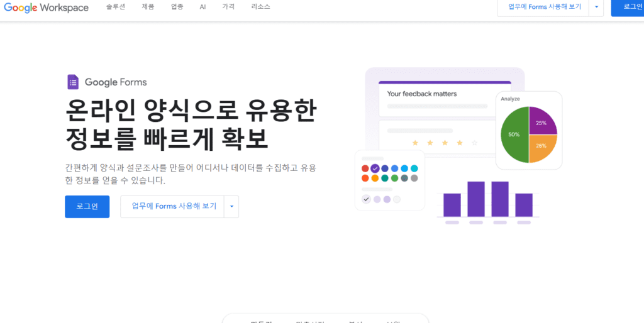Viewport: 644px width, 323px height.
Task: Select the orange color swatch in palette
Action: (375, 178)
